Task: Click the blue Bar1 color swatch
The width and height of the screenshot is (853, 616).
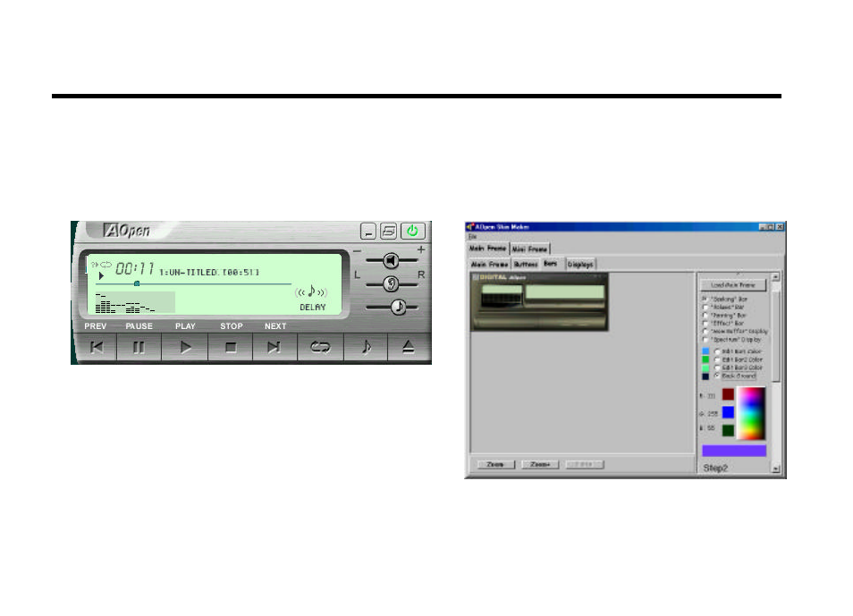Action: [705, 351]
